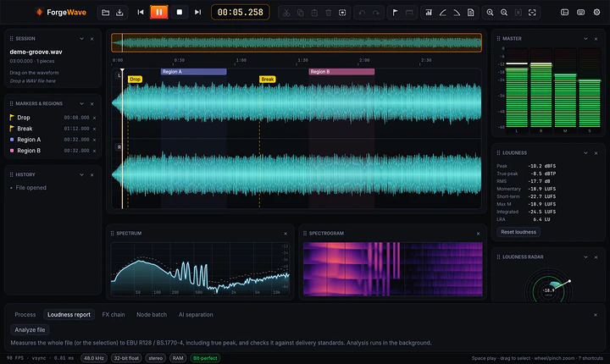The width and height of the screenshot is (610, 364).
Task: Click the export download icon
Action: pos(119,13)
